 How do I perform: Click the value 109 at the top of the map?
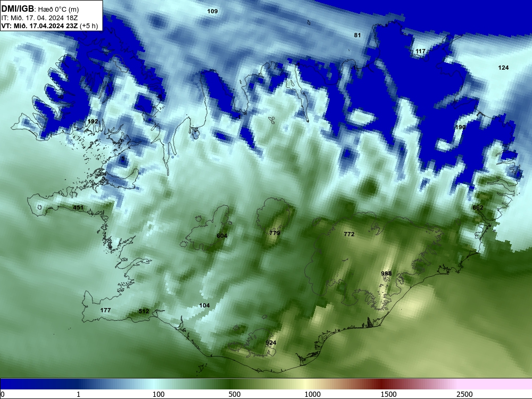[212, 11]
